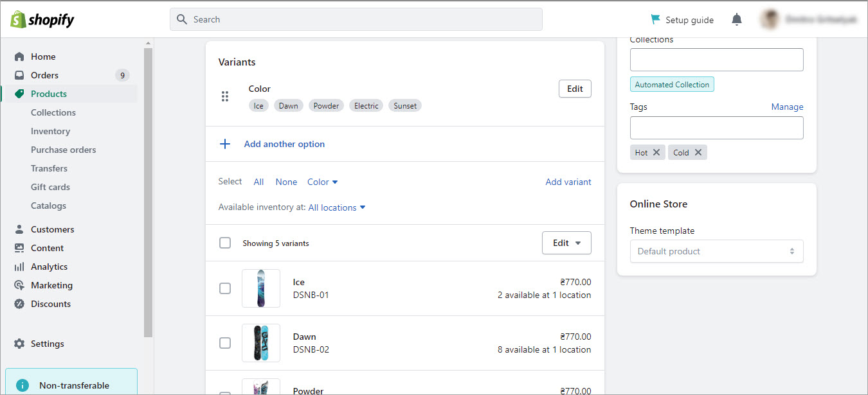Screen dimensions: 868x395
Task: Open the All locations dropdown
Action: point(337,207)
